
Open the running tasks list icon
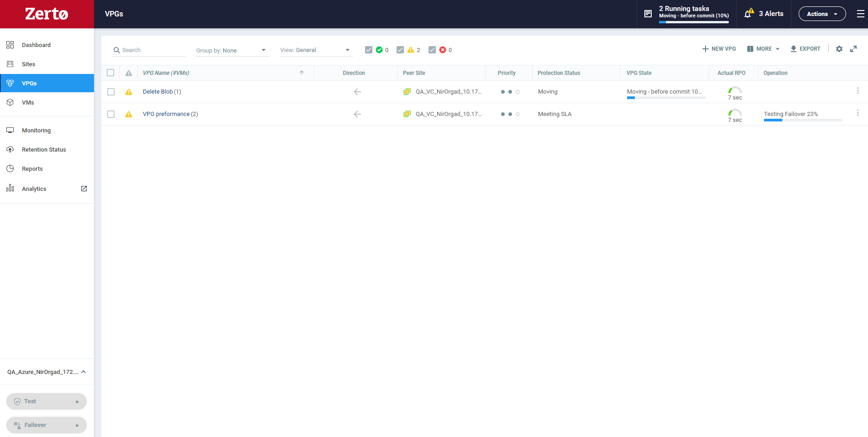[648, 14]
